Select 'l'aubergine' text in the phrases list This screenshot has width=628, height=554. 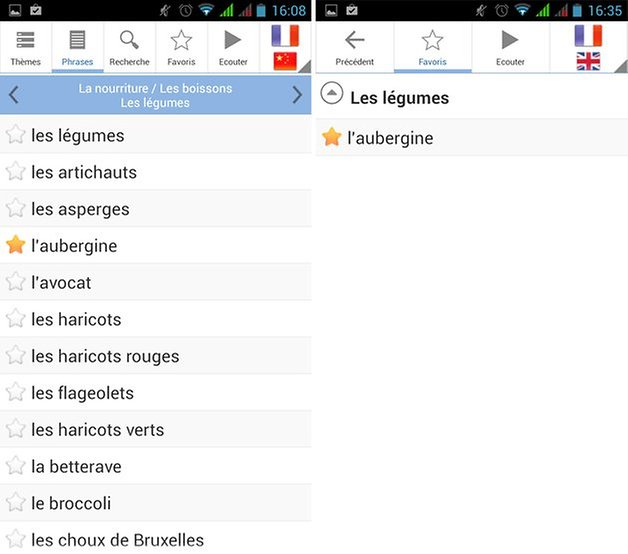pyautogui.click(x=74, y=246)
